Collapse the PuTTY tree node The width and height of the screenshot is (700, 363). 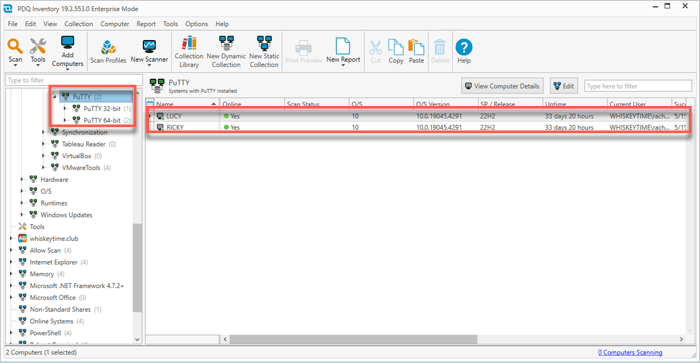coord(55,96)
